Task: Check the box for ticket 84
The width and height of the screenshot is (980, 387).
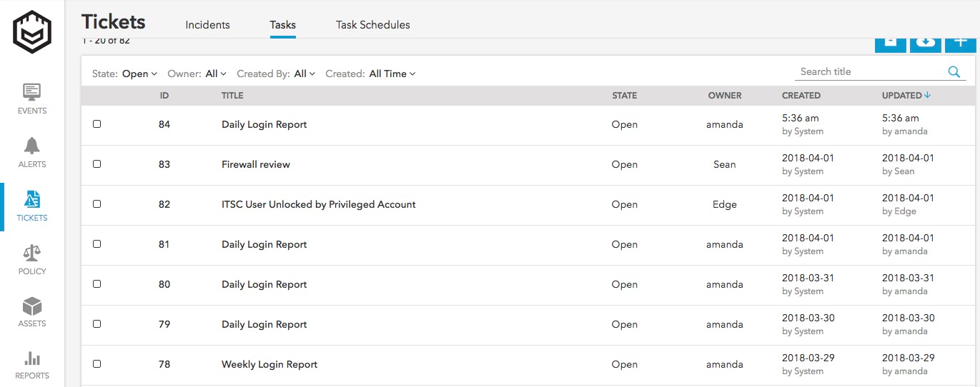Action: click(97, 124)
